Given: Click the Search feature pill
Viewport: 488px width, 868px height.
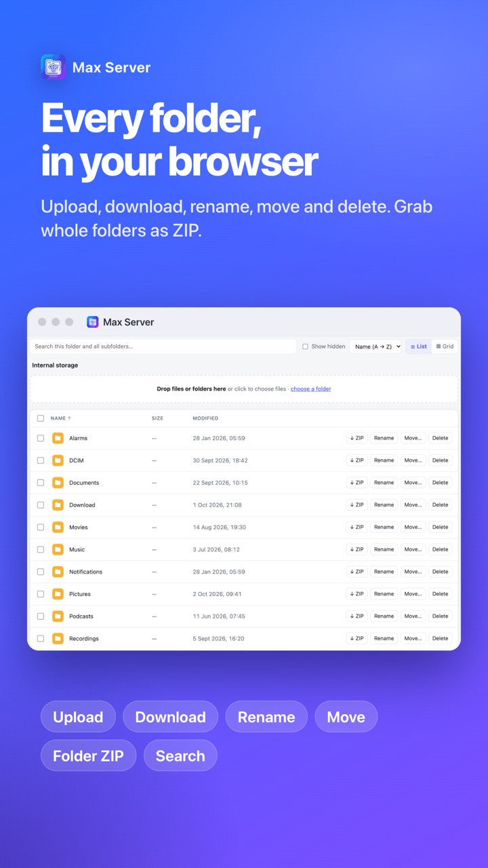Looking at the screenshot, I should [180, 755].
